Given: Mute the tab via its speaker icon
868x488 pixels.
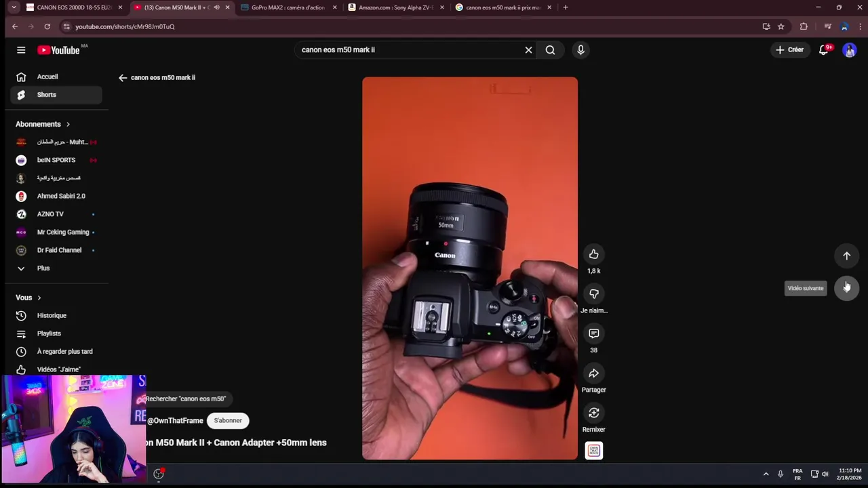Looking at the screenshot, I should (x=216, y=7).
